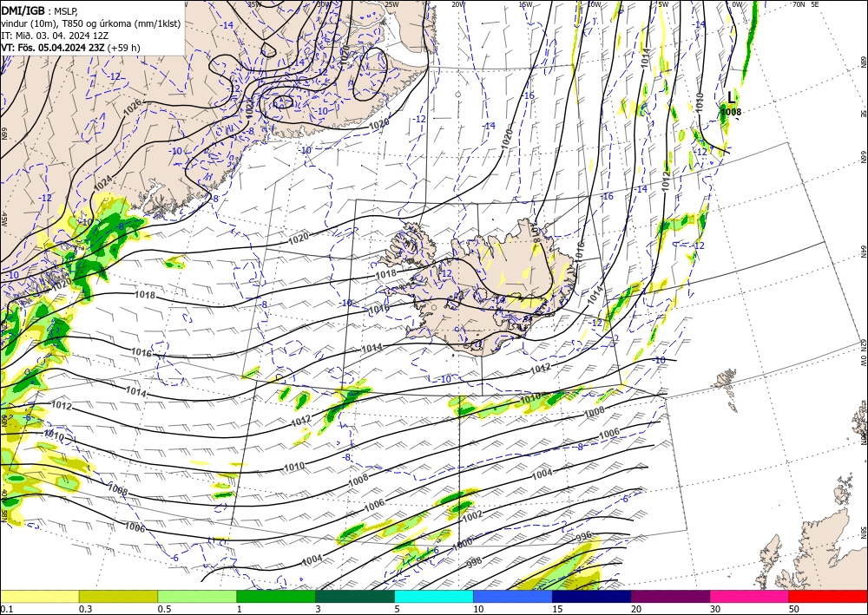Click the '64N' latitude label on the right edge
Image resolution: width=868 pixels, height=615 pixels.
(863, 252)
